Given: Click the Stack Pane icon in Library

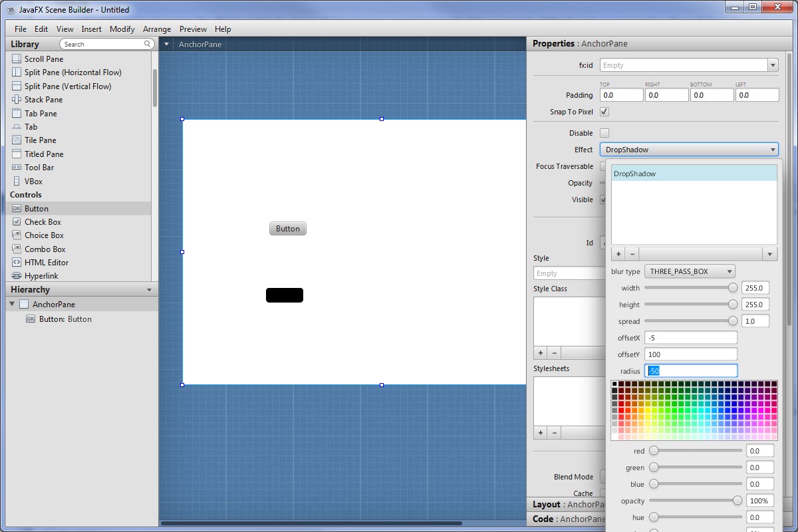Looking at the screenshot, I should click(17, 100).
